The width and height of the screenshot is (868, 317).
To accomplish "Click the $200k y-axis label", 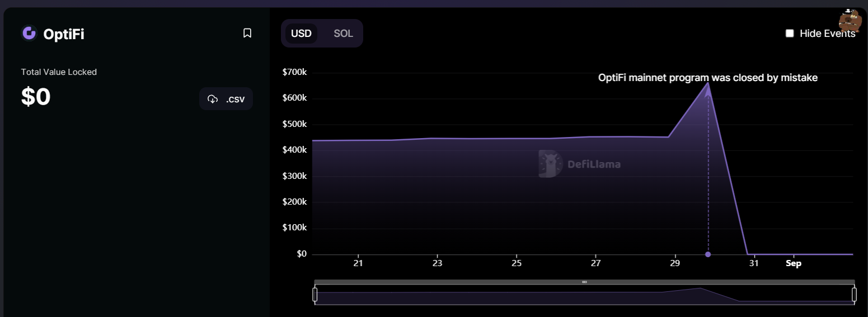I will [x=294, y=202].
